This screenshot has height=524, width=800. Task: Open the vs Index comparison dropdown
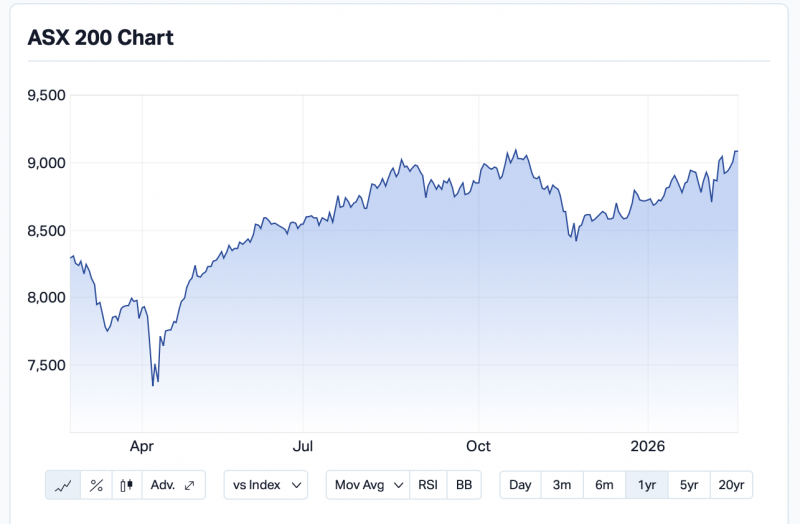coord(265,485)
